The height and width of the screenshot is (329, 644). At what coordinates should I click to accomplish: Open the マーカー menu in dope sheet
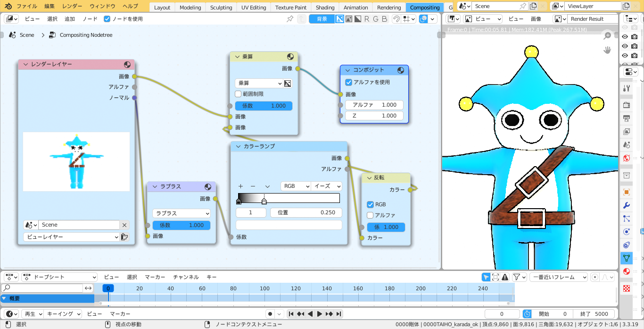click(x=155, y=277)
